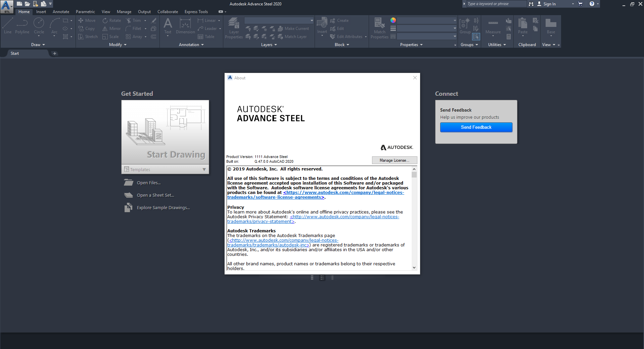The width and height of the screenshot is (644, 349).
Task: Expand the Layers panel flyout
Action: (x=269, y=45)
